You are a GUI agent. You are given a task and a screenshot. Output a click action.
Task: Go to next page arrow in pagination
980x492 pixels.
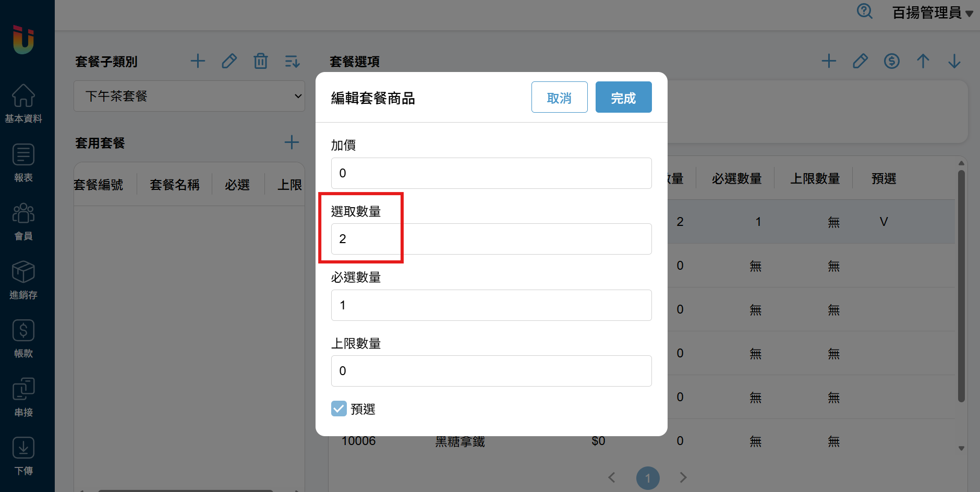coord(683,477)
